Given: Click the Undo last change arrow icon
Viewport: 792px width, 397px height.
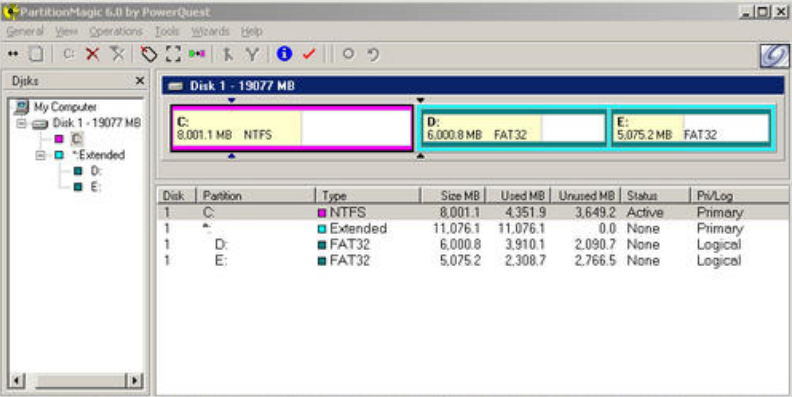Looking at the screenshot, I should point(373,54).
